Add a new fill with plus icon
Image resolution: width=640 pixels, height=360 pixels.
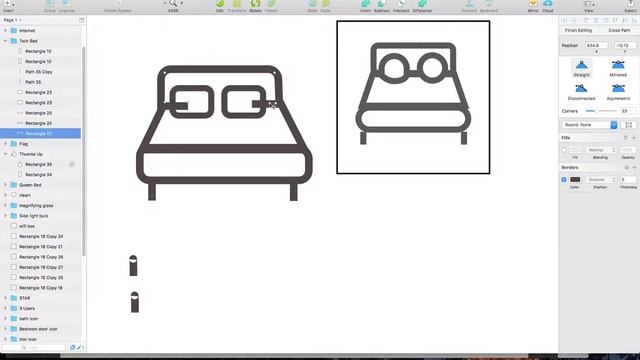click(634, 138)
